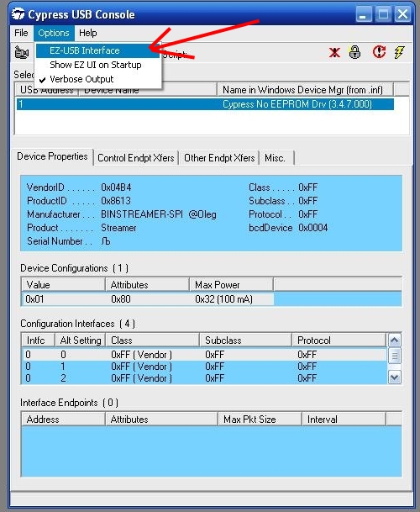
Task: Click the Max Power column header
Action: (231, 285)
